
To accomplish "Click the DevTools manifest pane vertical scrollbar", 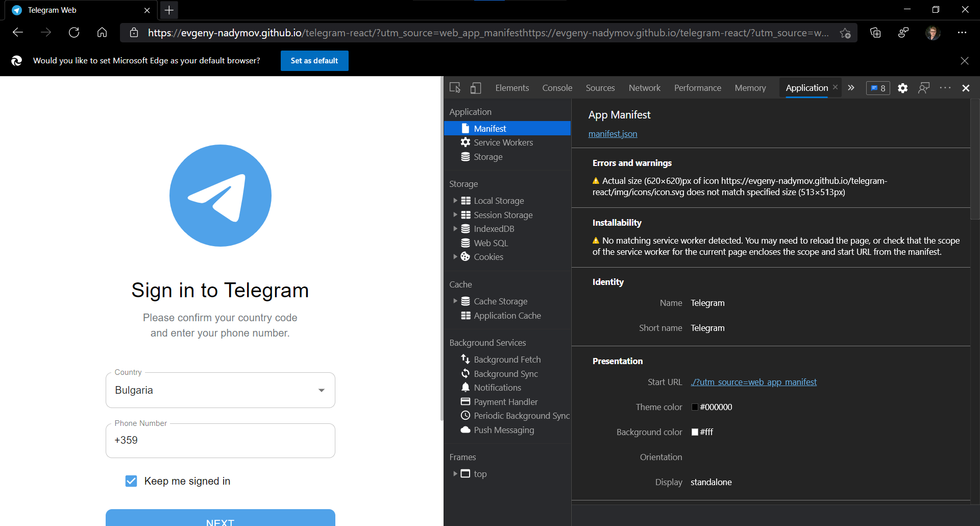I will 975,158.
